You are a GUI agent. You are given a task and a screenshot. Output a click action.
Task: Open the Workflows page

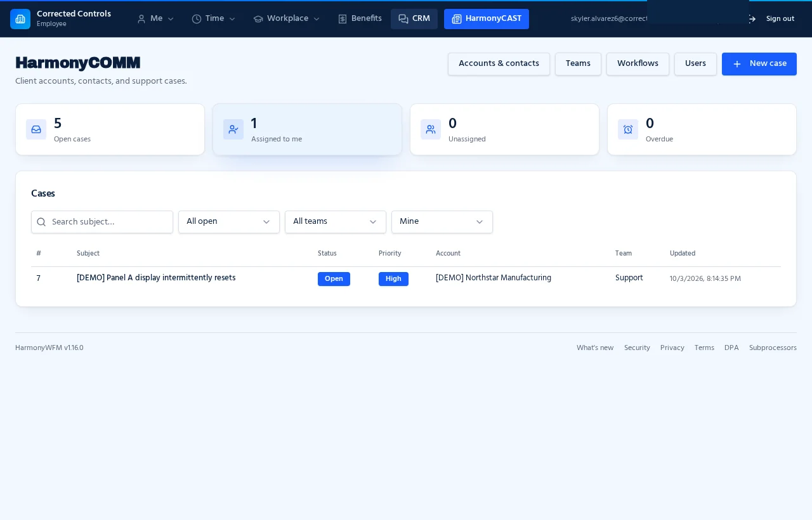(x=638, y=64)
